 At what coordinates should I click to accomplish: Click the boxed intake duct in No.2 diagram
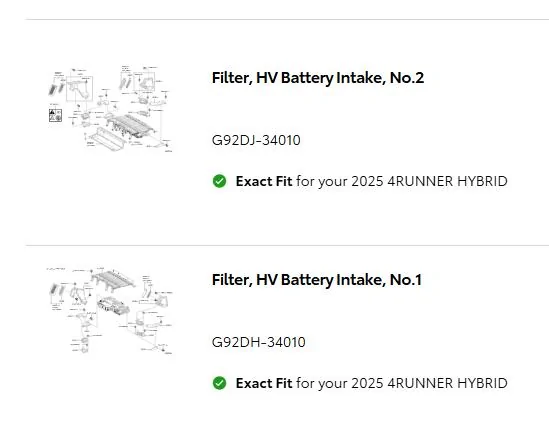[79, 89]
